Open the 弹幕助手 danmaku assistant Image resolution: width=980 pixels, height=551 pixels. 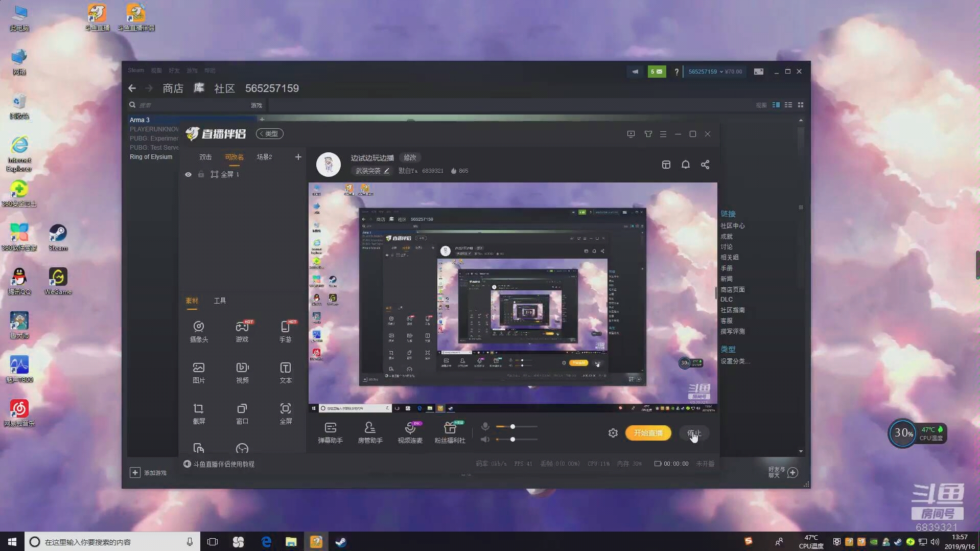coord(331,432)
